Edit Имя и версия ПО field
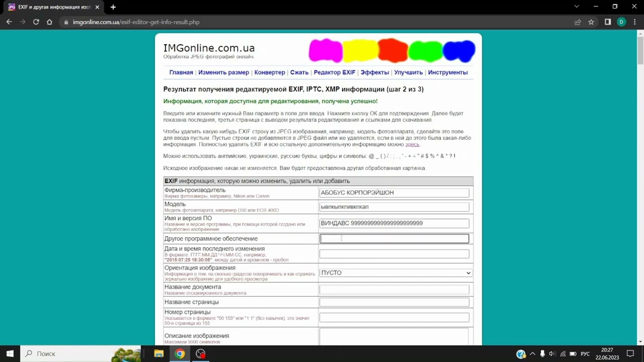644x362 pixels. [x=394, y=223]
